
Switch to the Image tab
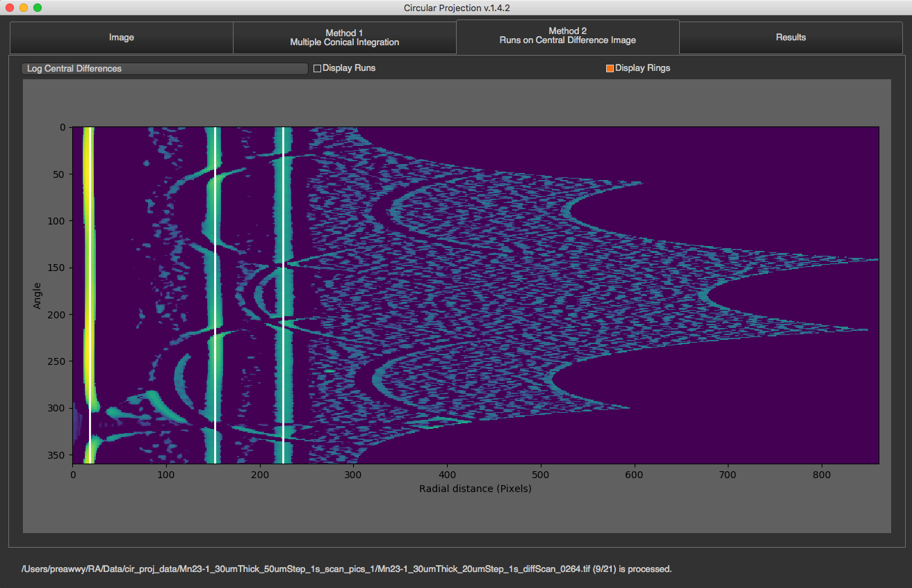pyautogui.click(x=121, y=38)
